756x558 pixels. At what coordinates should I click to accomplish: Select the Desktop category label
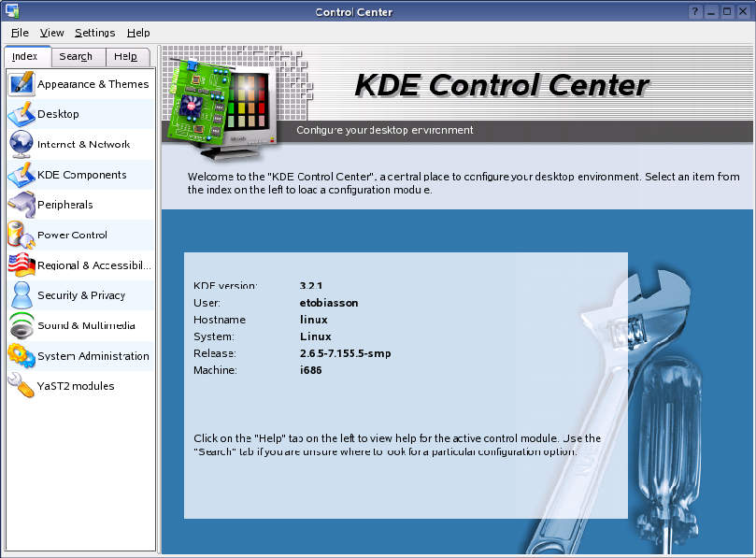pyautogui.click(x=58, y=114)
